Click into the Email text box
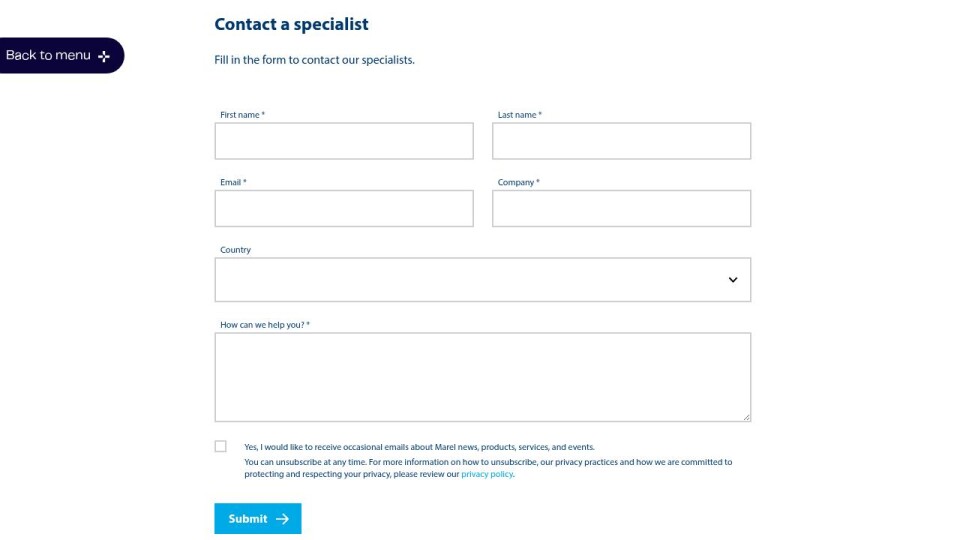This screenshot has height=540, width=960. pos(344,208)
